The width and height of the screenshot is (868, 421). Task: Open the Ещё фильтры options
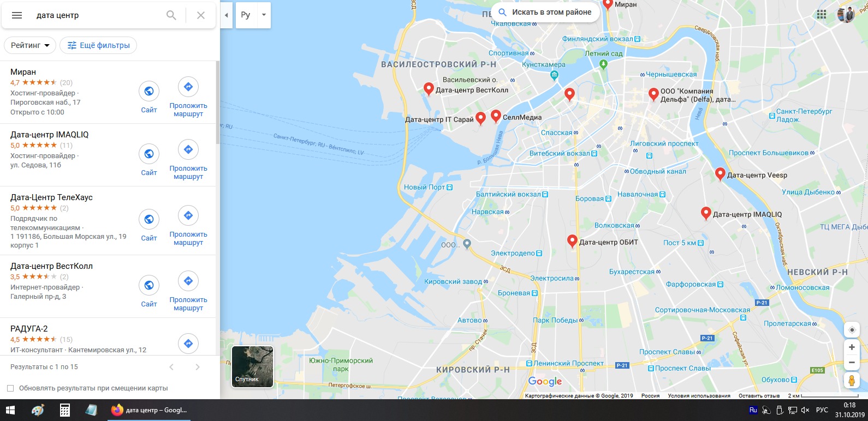click(x=98, y=45)
